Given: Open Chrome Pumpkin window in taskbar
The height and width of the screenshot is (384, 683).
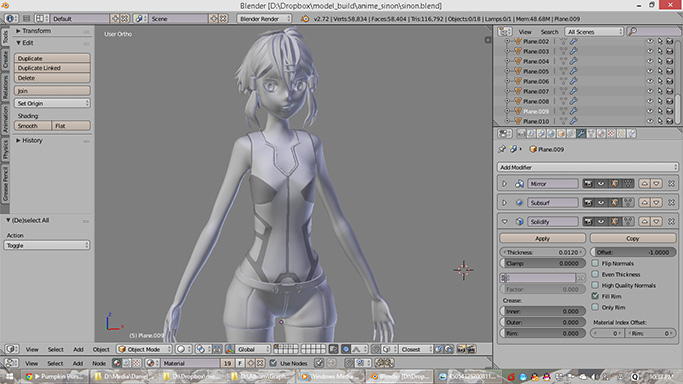Looking at the screenshot, I should (x=55, y=376).
